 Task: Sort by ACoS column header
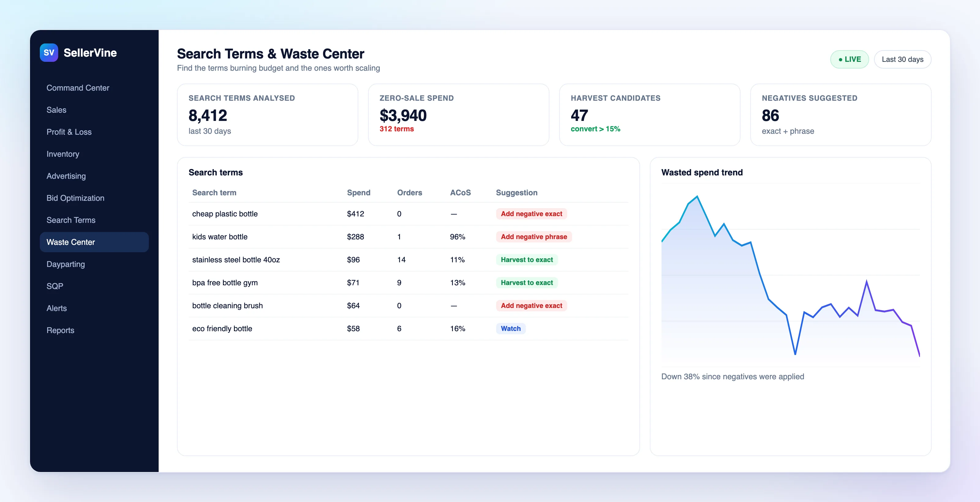click(x=460, y=193)
